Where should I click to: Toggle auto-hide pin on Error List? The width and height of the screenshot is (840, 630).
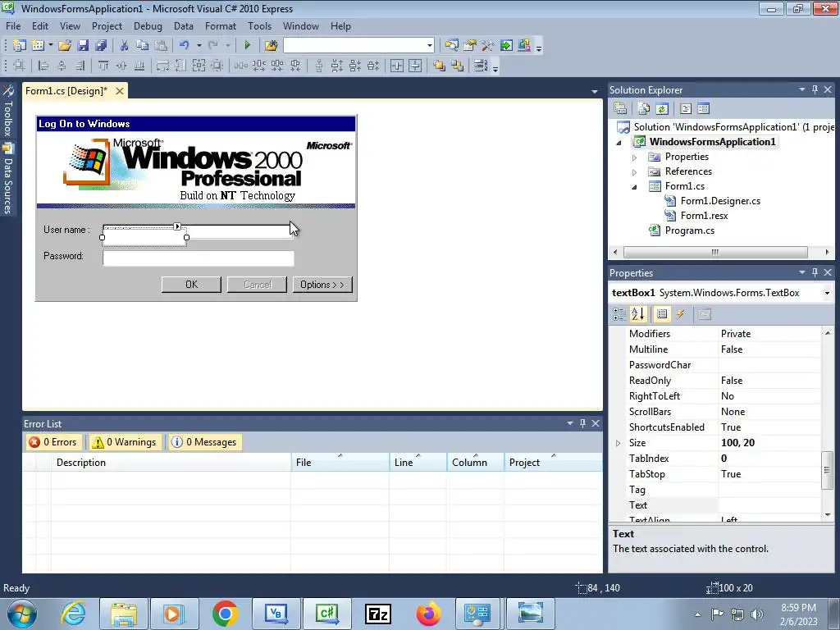coord(582,423)
